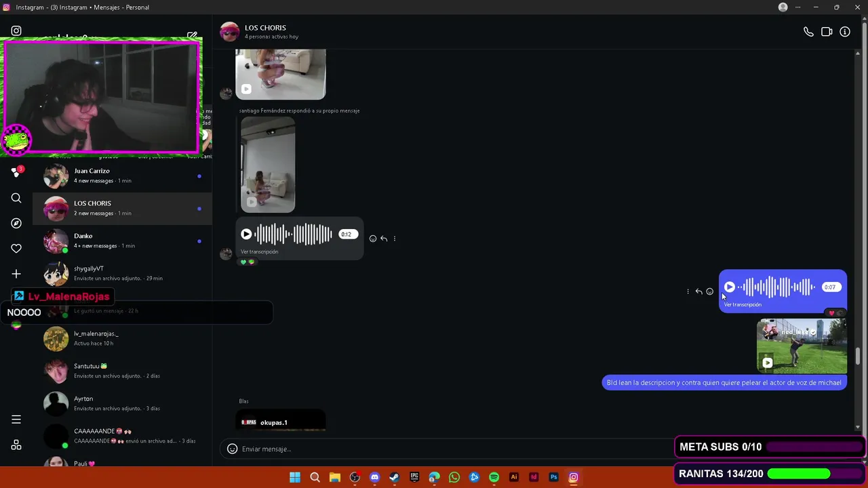Play the 0:07 sent voice message
The width and height of the screenshot is (868, 488).
(x=730, y=287)
